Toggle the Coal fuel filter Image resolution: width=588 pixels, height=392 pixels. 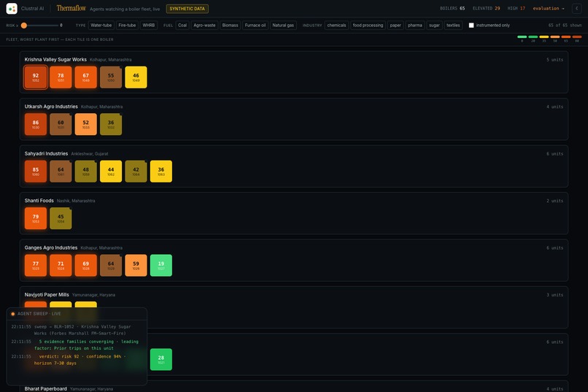pyautogui.click(x=182, y=25)
